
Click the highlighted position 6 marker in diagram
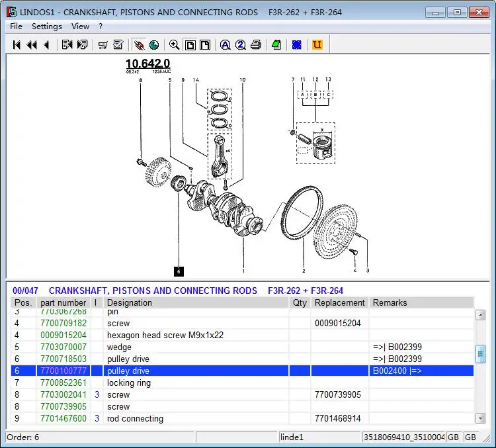[x=179, y=271]
